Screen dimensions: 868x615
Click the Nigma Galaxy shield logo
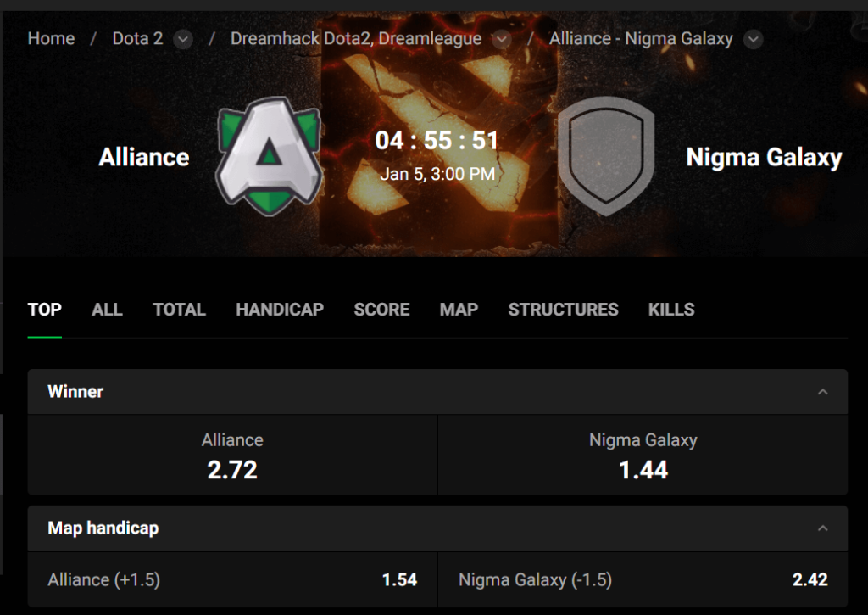(606, 156)
